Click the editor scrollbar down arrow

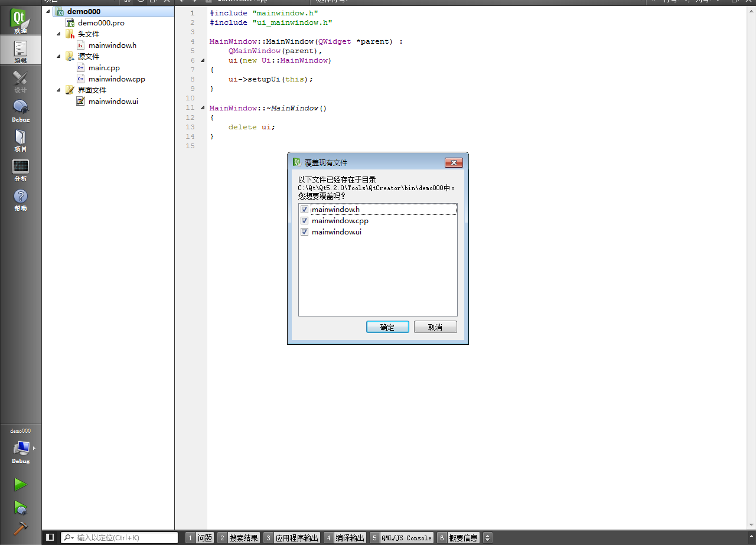751,525
